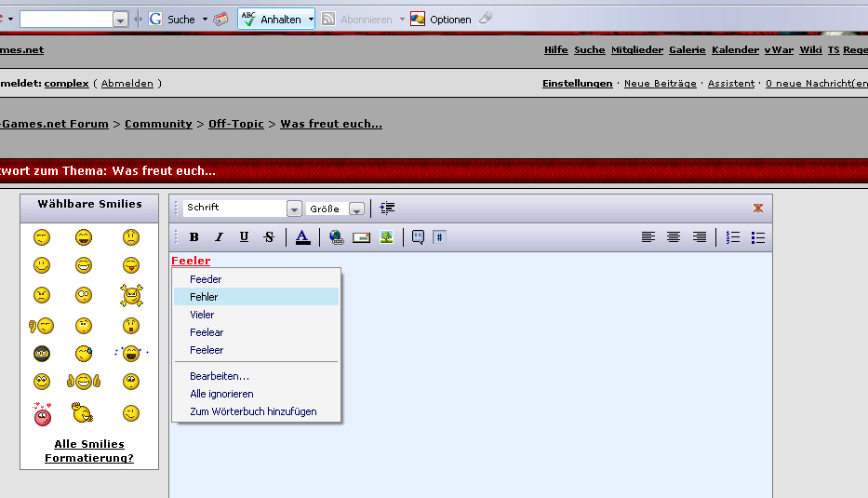Click the Abmelden logout link
The image size is (868, 498).
[x=127, y=83]
